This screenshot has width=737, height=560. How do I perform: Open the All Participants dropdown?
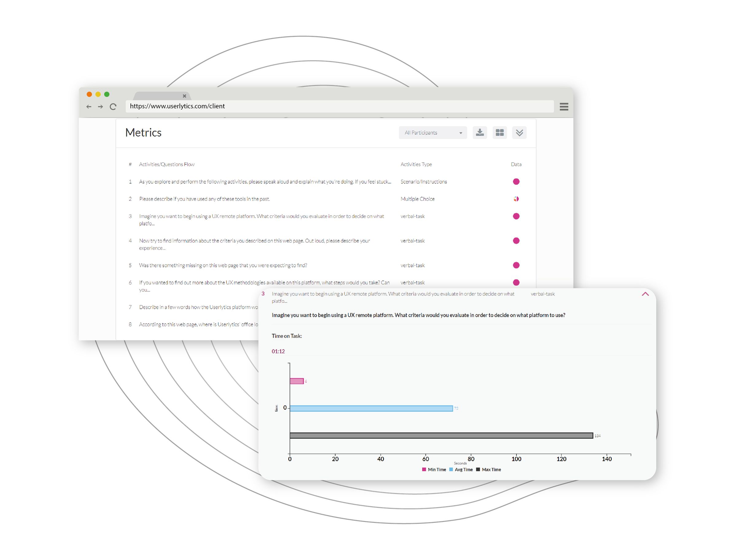coord(433,133)
